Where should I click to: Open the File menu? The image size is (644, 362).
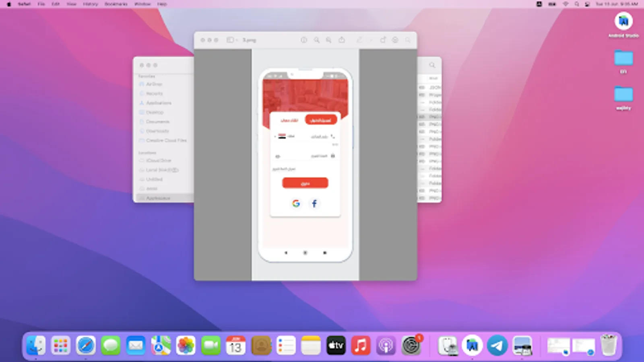point(41,4)
